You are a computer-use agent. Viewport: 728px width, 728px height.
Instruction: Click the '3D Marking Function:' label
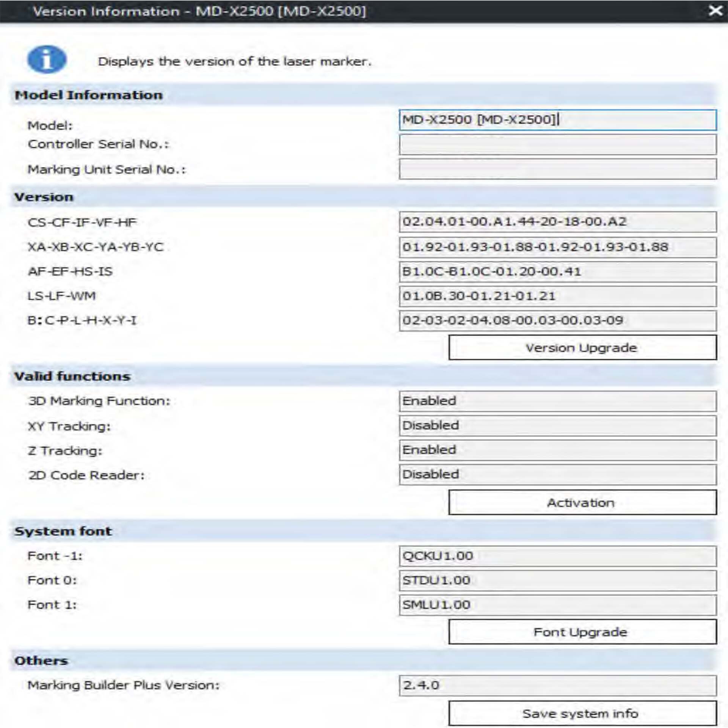pyautogui.click(x=99, y=401)
